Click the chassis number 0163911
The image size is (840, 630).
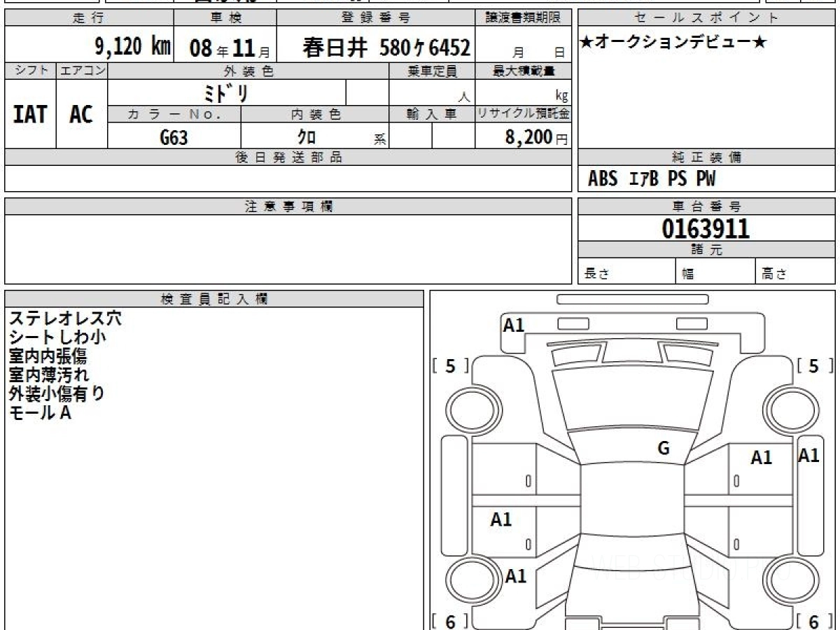[x=706, y=229]
